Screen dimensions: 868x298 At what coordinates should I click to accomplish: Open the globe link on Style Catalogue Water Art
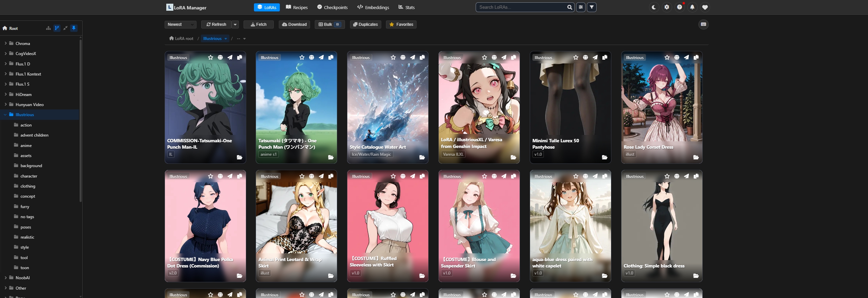[403, 58]
